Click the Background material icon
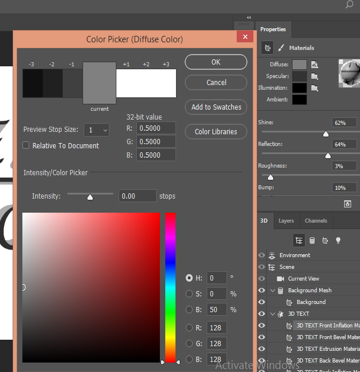The height and width of the screenshot is (372, 360). [289, 302]
